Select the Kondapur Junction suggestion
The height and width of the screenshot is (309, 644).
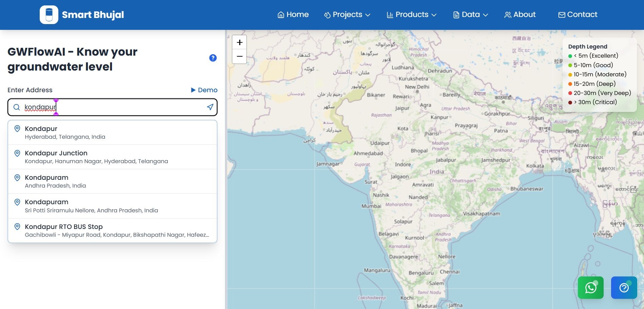click(112, 157)
